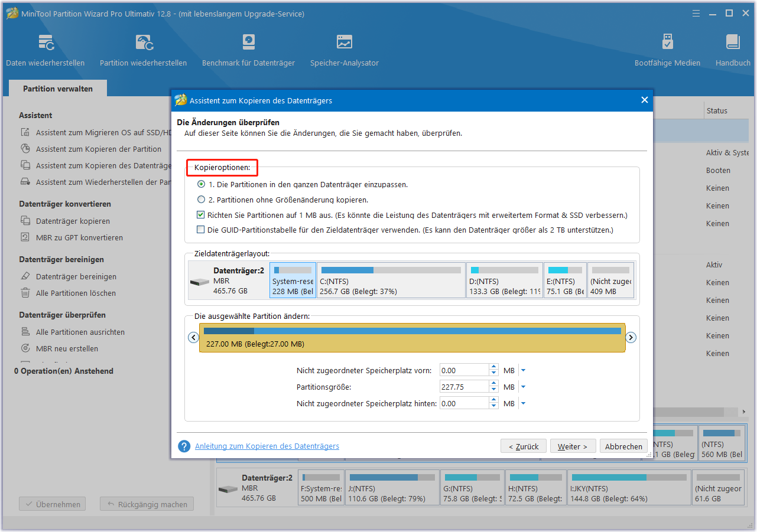The width and height of the screenshot is (757, 532).
Task: Click the left arrow beside the partition bar
Action: 193,338
